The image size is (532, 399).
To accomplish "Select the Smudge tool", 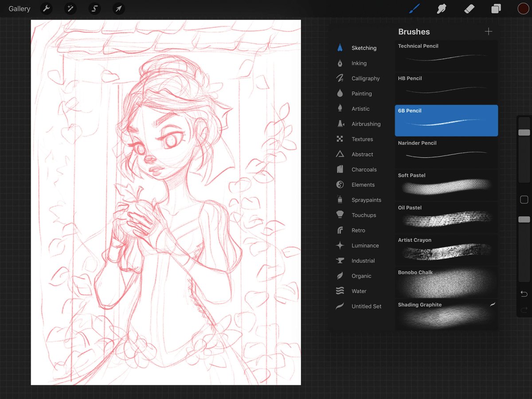I will click(x=442, y=8).
